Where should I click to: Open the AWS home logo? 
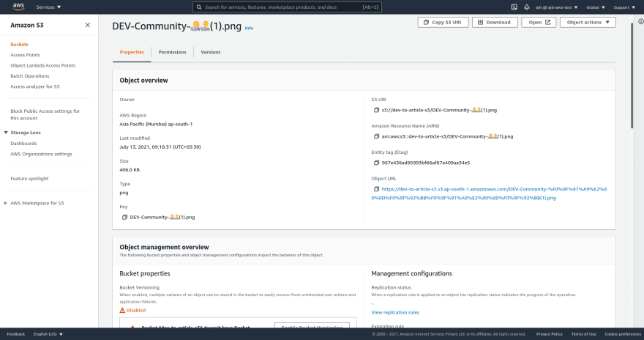18,7
